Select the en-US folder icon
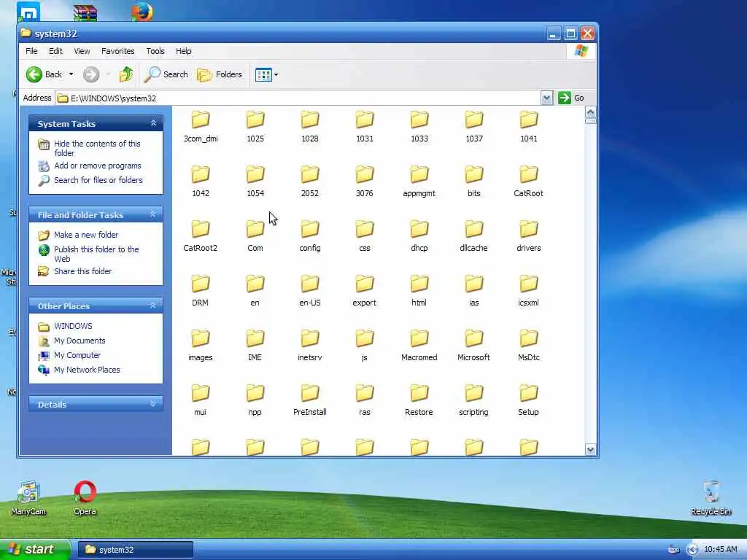Viewport: 747px width, 560px height. 309,284
